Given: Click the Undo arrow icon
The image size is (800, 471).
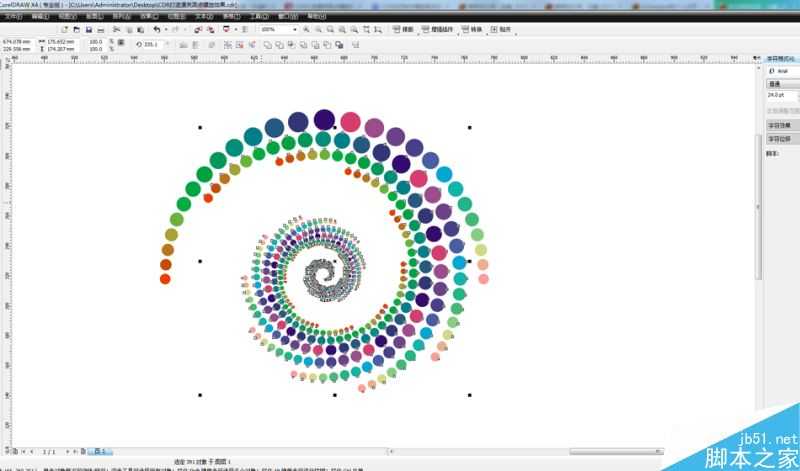Looking at the screenshot, I should [157, 30].
